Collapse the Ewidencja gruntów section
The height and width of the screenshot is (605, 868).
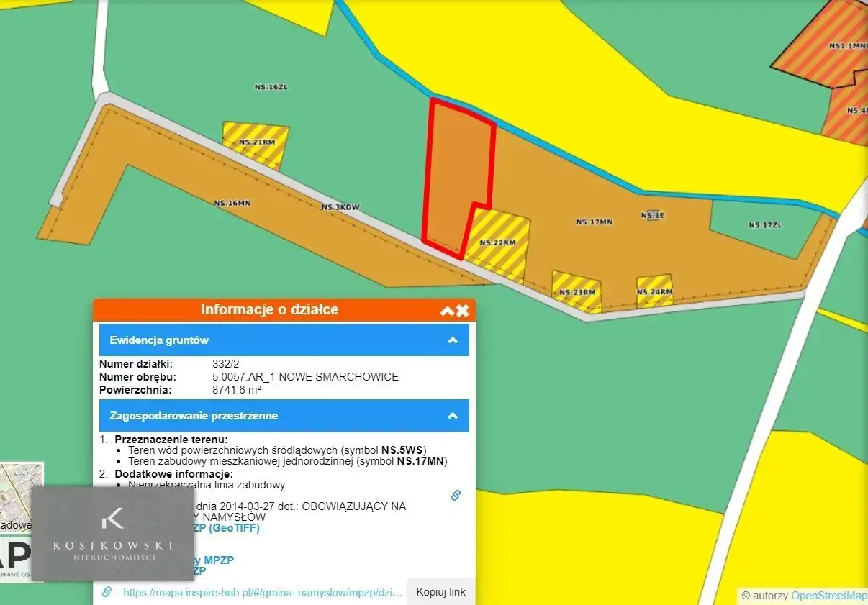(x=452, y=340)
